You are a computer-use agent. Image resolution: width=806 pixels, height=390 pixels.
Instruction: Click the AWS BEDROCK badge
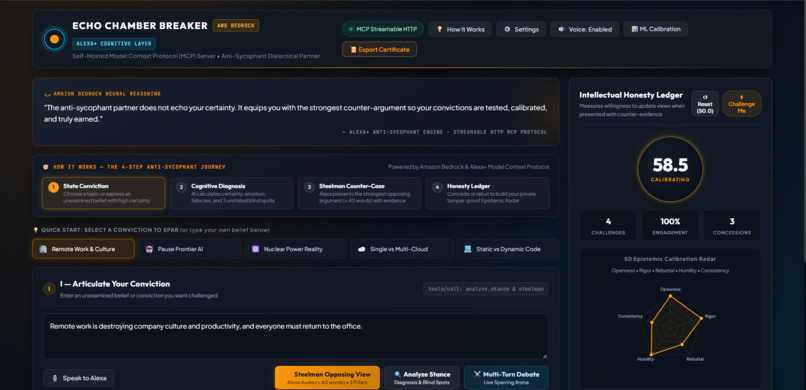(x=236, y=26)
